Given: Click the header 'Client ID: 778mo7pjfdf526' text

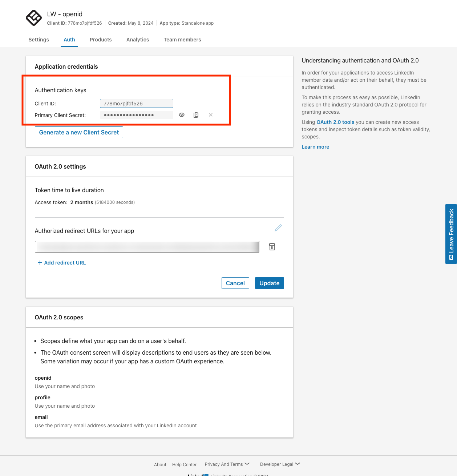Looking at the screenshot, I should (x=74, y=23).
